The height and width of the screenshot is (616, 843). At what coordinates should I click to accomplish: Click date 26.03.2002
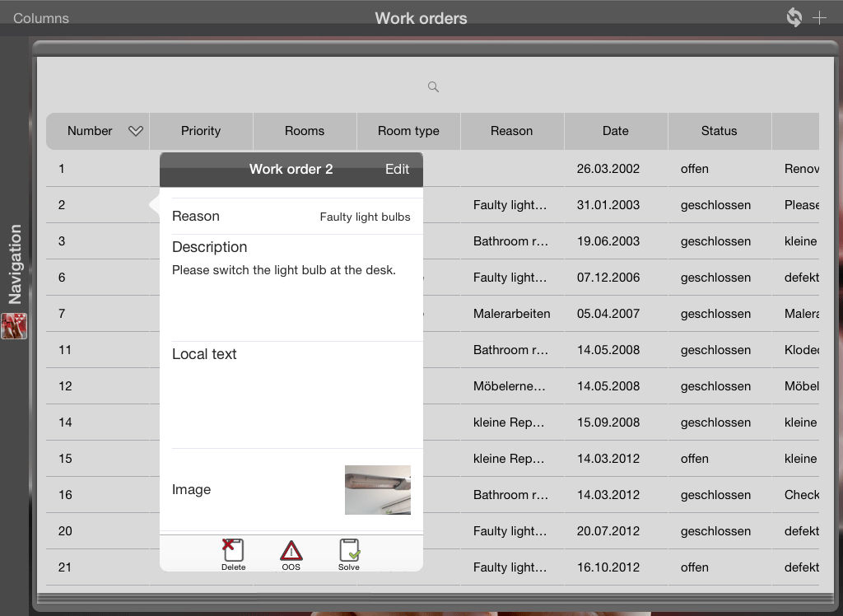point(608,169)
